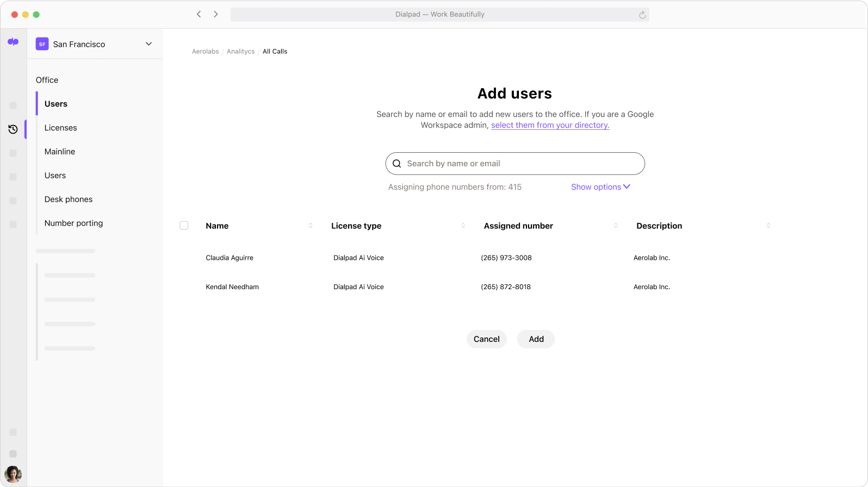Click the License type column header

click(x=356, y=226)
